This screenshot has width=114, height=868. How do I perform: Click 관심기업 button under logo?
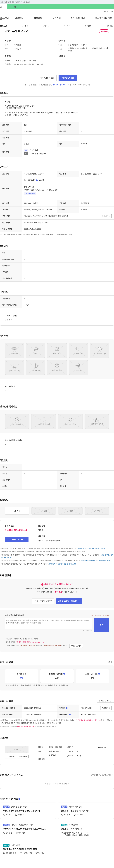(10, 756)
